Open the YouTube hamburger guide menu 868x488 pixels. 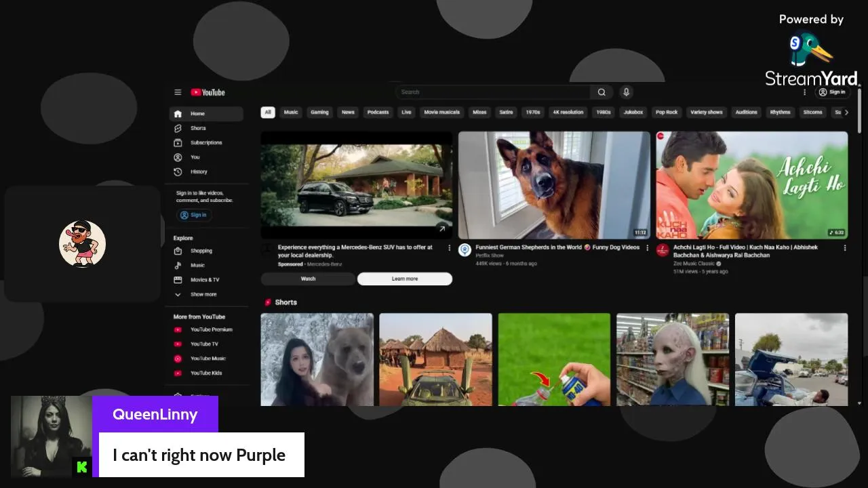[x=178, y=92]
